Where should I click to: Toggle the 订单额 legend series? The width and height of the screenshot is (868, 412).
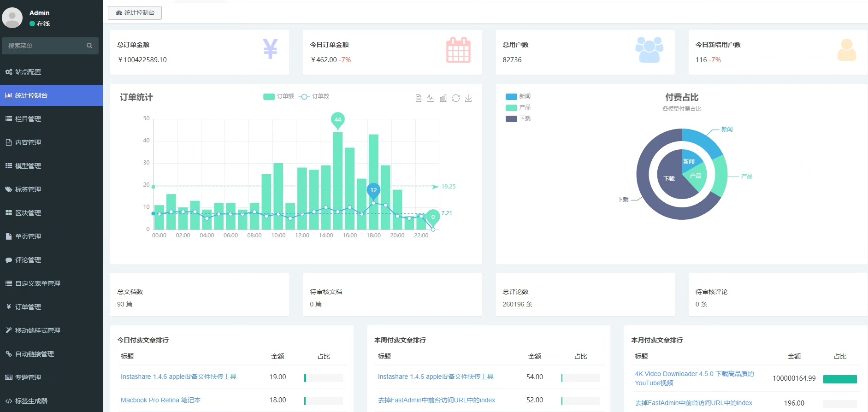pos(278,96)
